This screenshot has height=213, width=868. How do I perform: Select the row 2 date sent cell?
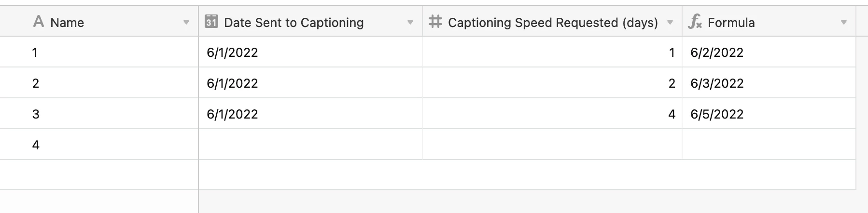pos(310,83)
